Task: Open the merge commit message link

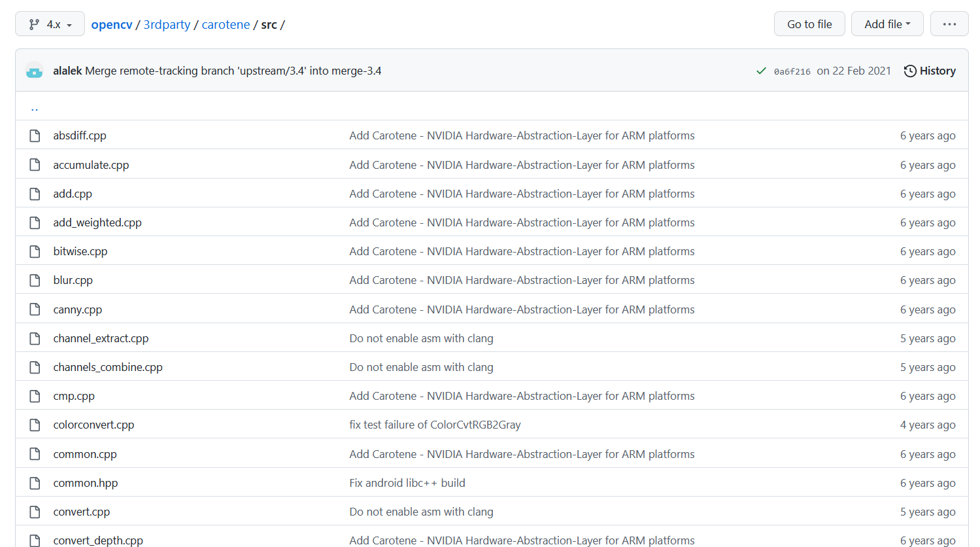Action: pyautogui.click(x=233, y=71)
